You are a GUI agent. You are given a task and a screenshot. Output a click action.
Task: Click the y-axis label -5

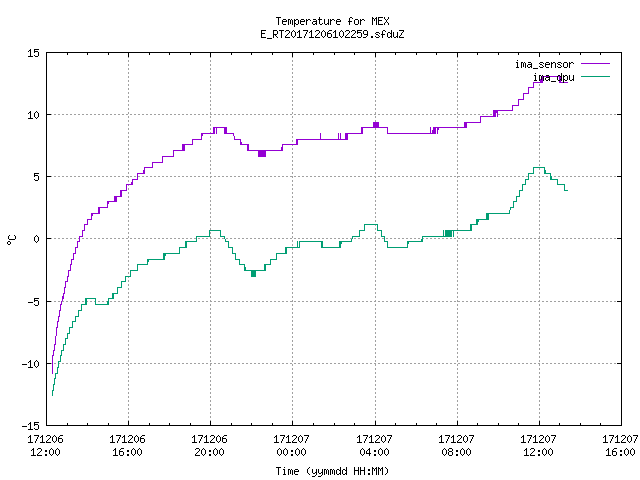[31, 302]
